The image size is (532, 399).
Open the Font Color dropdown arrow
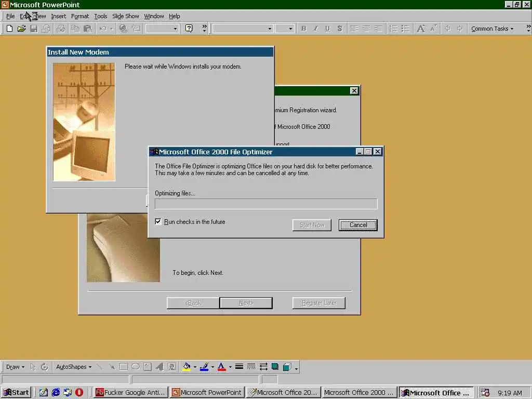[x=230, y=367]
